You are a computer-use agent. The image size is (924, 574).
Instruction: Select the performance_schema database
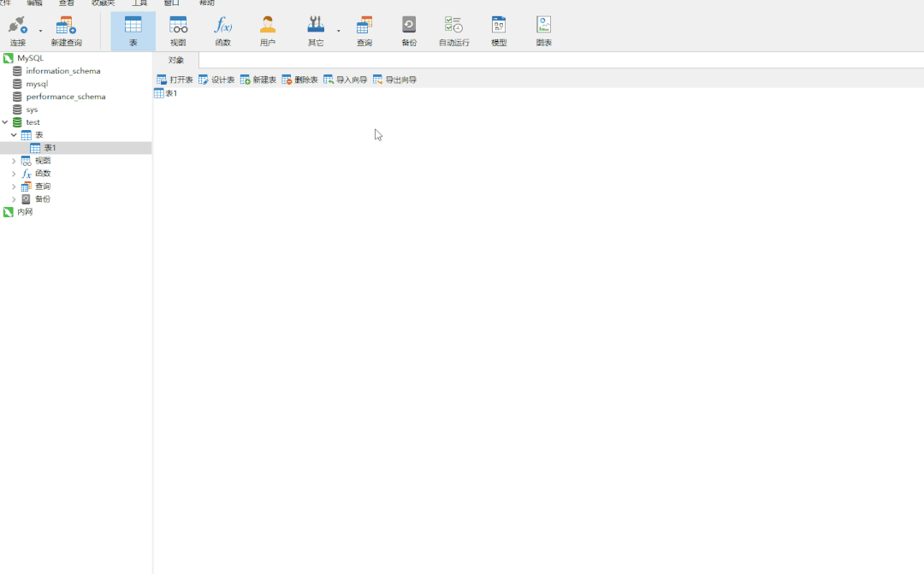click(65, 97)
